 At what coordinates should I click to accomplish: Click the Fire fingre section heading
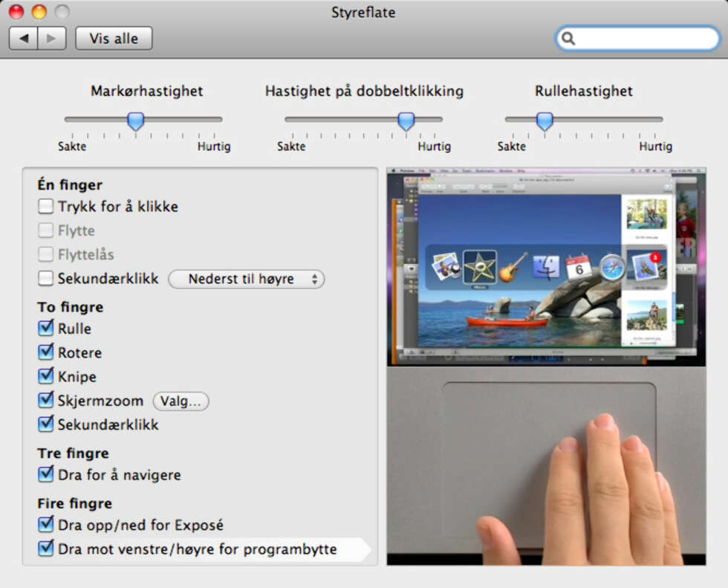point(75,503)
